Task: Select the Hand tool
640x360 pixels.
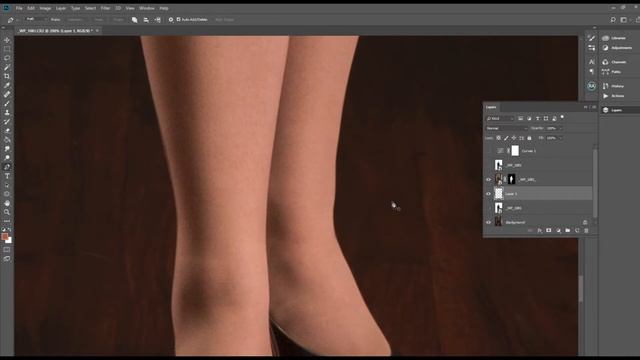Action: (x=7, y=203)
